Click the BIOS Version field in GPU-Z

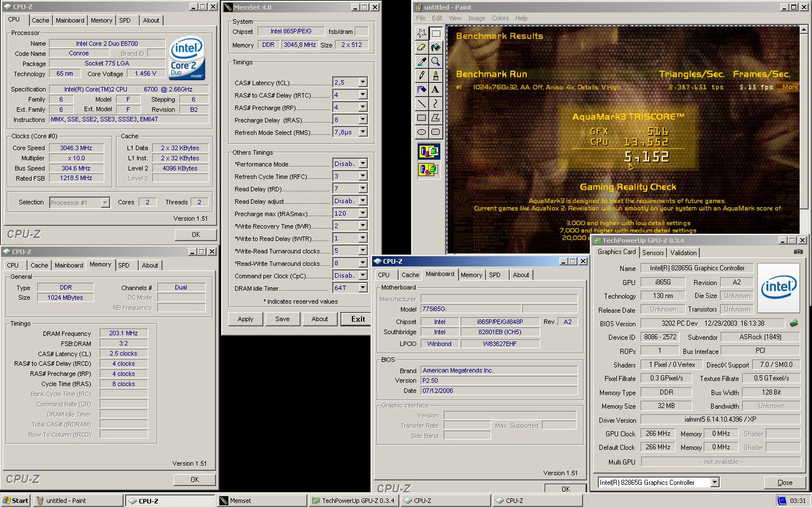[x=712, y=323]
